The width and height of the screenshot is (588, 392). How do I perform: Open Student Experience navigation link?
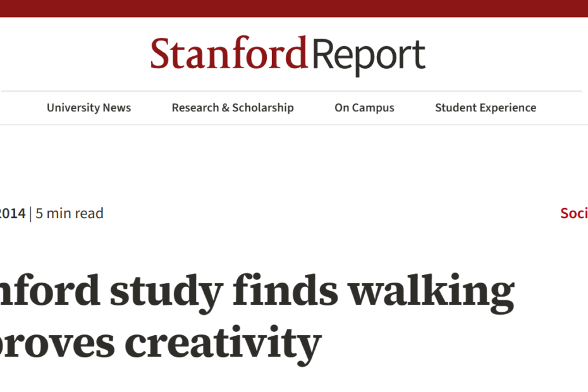(x=486, y=108)
